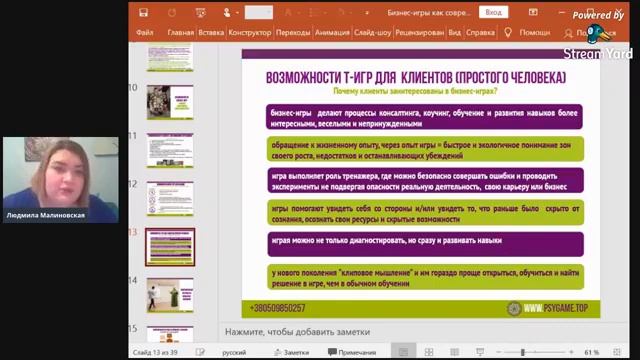Click the round logo beside WWW.PSYGAME.TOP
Image resolution: width=640 pixels, height=360 pixels.
coord(514,309)
